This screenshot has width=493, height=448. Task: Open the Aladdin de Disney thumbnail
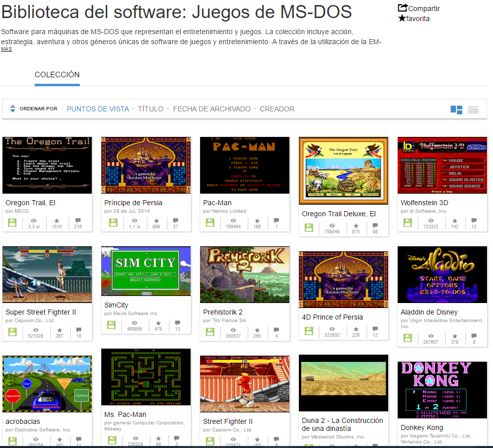click(x=442, y=275)
